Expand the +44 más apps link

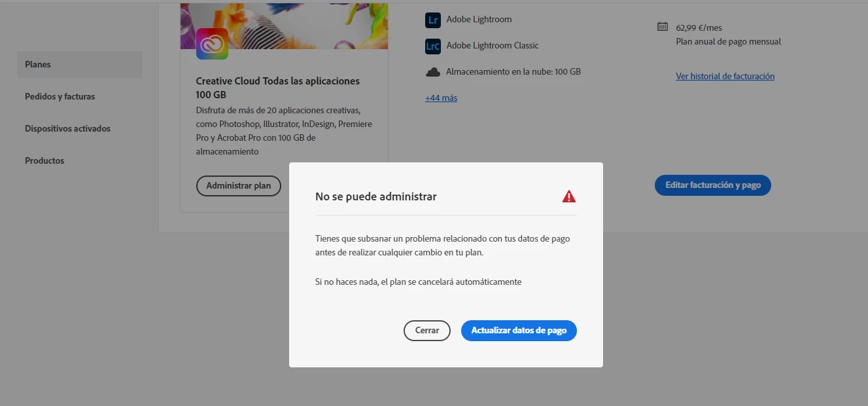[x=442, y=98]
